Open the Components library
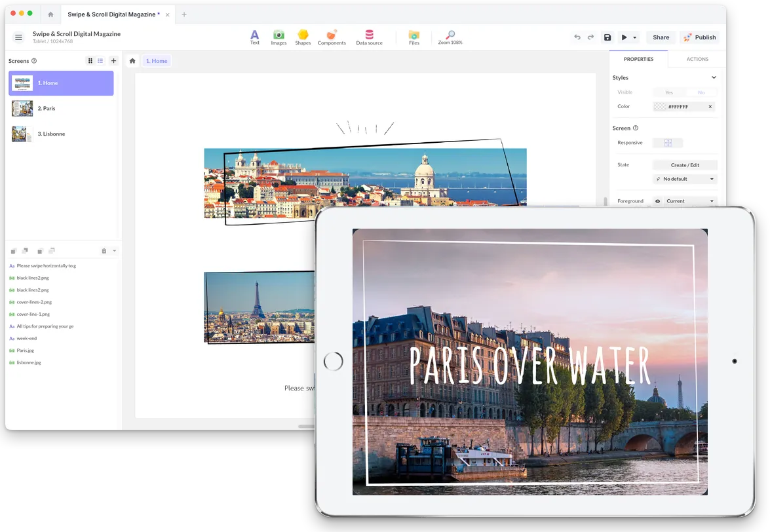This screenshot has width=770, height=532. tap(332, 37)
